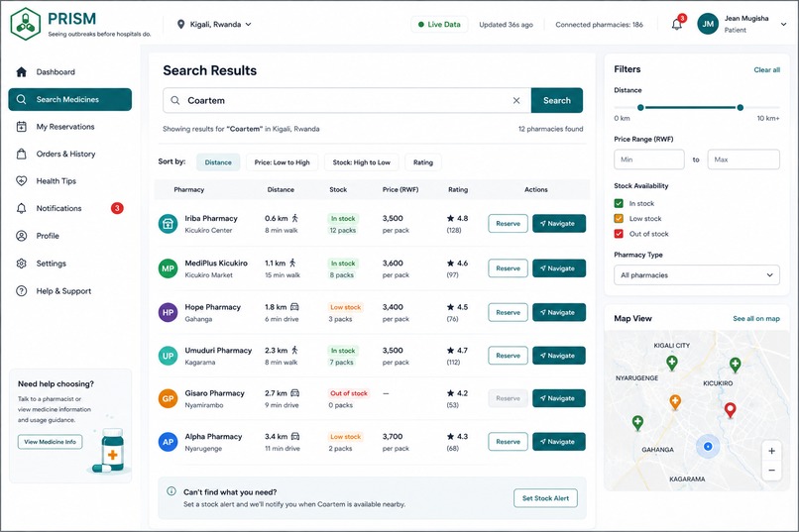Image resolution: width=799 pixels, height=532 pixels.
Task: Click the UP avatar for Umuduri Pharmacy
Action: [168, 356]
